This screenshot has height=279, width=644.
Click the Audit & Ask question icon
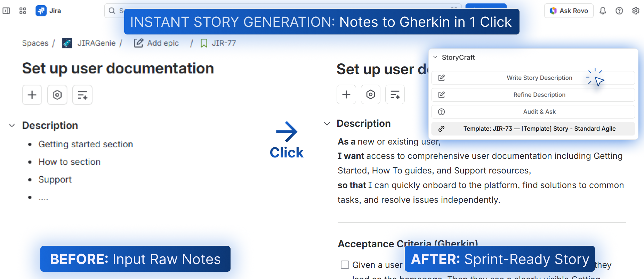[x=442, y=112]
